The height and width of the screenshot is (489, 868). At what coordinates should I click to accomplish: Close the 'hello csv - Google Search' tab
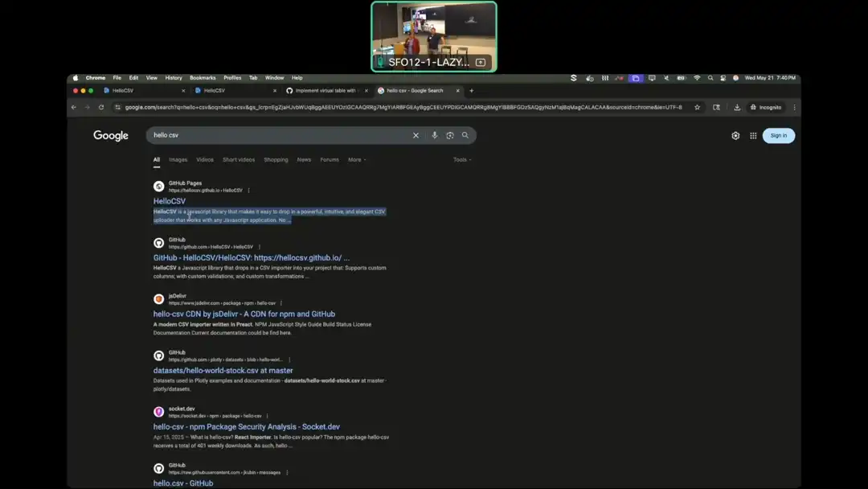458,91
